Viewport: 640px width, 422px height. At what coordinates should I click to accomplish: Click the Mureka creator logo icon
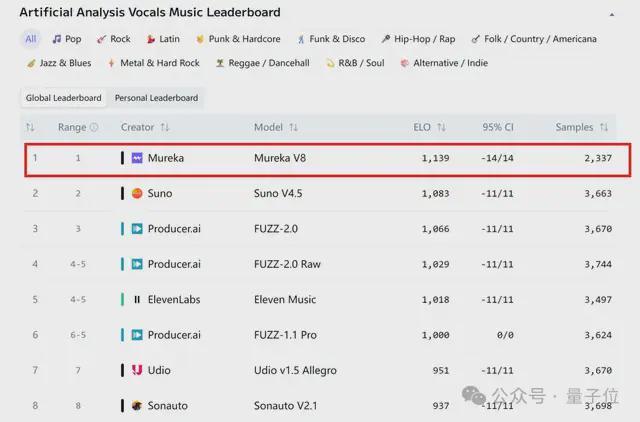pyautogui.click(x=137, y=158)
